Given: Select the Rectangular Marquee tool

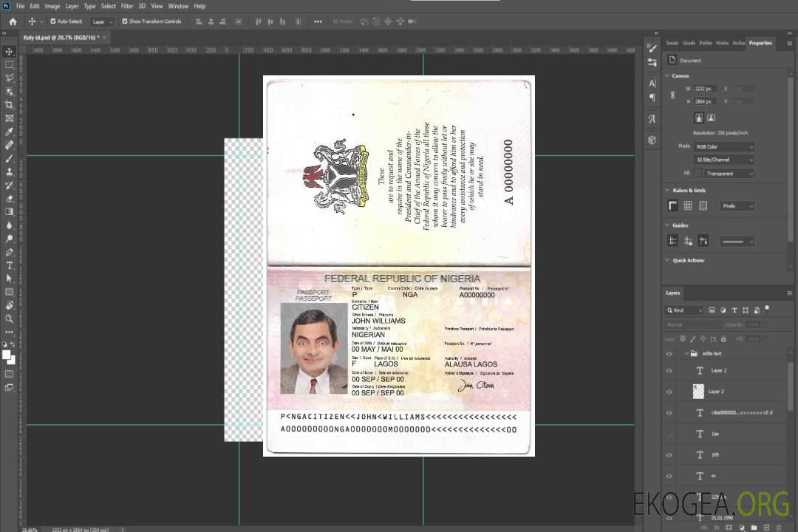Looking at the screenshot, I should coord(9,65).
